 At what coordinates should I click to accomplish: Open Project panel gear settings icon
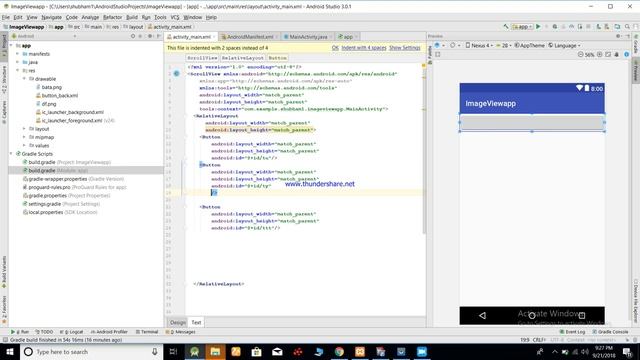pos(150,36)
